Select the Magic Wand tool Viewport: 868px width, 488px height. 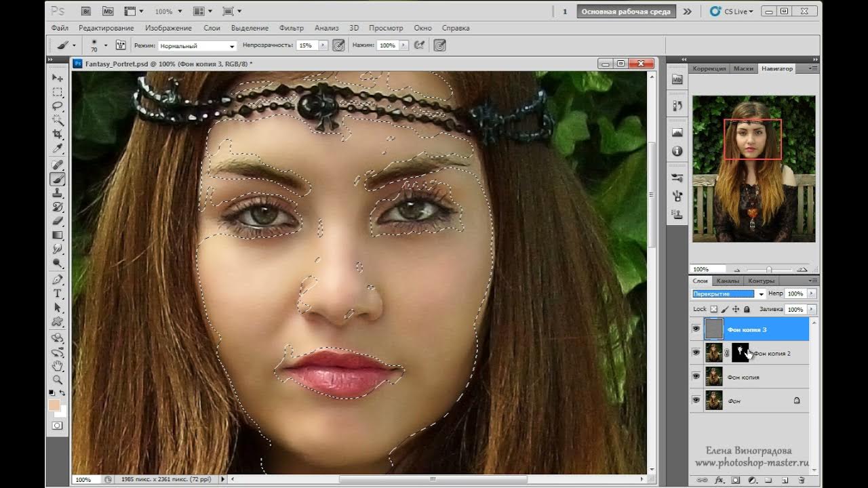tap(58, 121)
